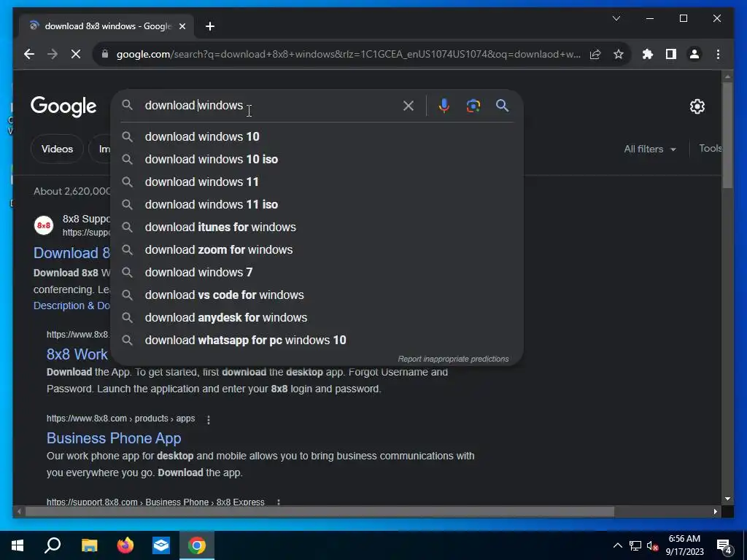The height and width of the screenshot is (560, 747).
Task: Open the Windows Start menu
Action: (x=18, y=545)
